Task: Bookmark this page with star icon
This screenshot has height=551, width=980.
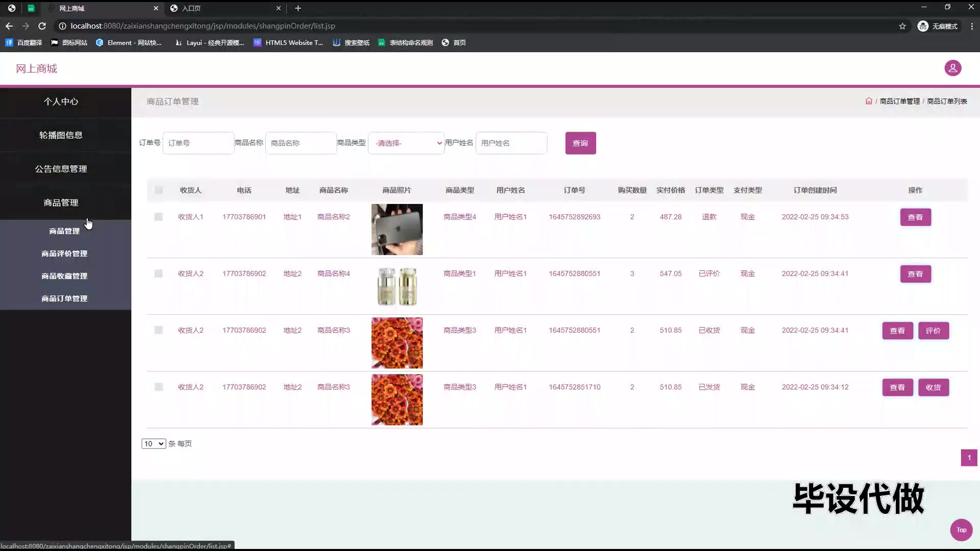Action: click(902, 26)
